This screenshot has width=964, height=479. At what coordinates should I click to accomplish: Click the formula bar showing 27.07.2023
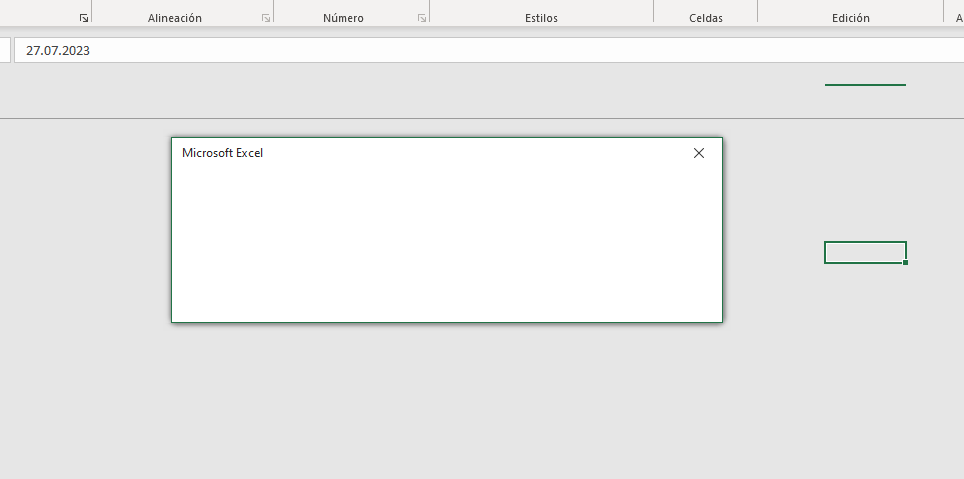click(489, 50)
